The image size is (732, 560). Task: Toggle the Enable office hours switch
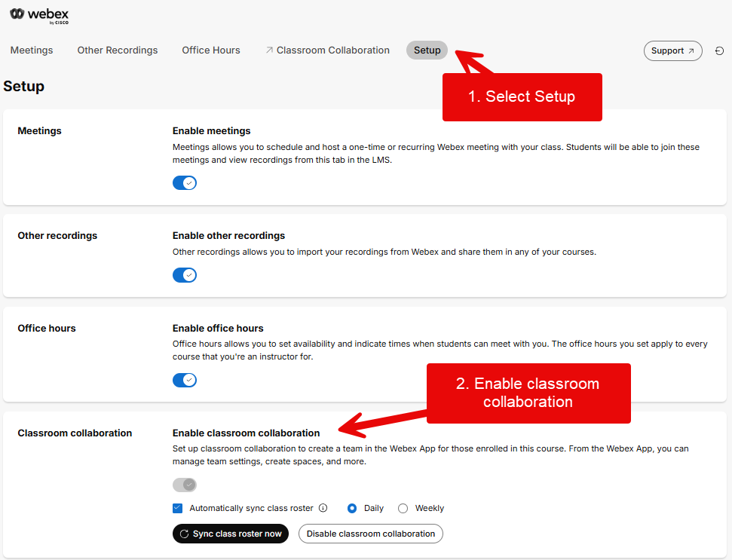tap(185, 380)
